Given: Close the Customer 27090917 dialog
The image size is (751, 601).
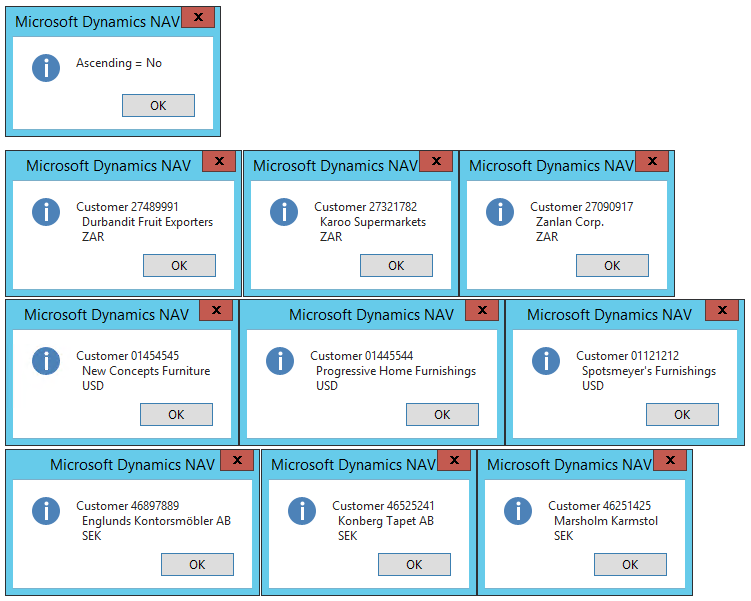Looking at the screenshot, I should (x=652, y=161).
